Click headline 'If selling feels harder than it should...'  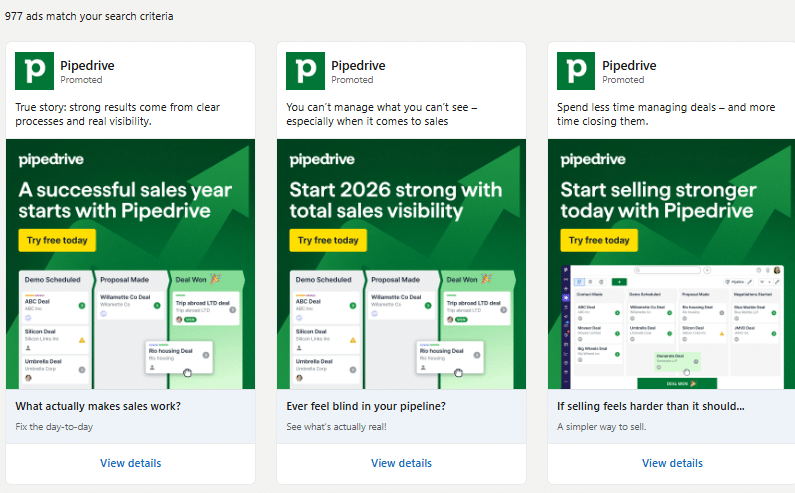pyautogui.click(x=650, y=406)
